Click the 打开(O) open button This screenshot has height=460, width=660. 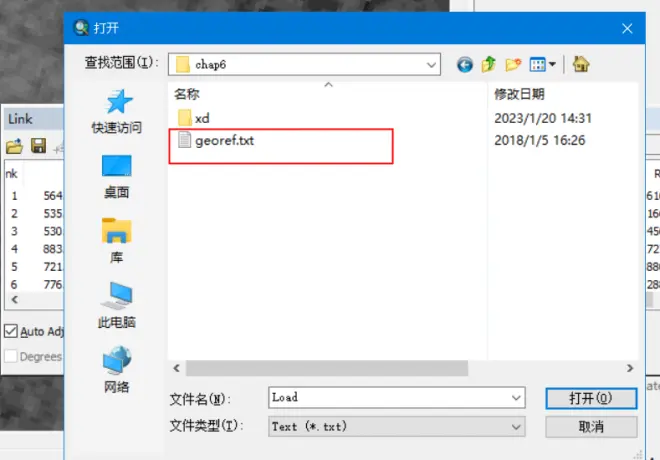(591, 398)
